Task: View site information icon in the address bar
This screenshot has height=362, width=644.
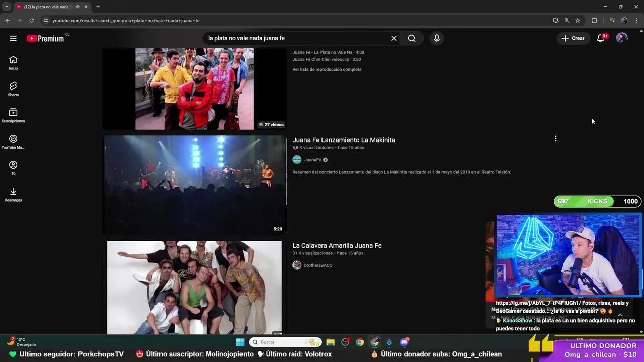Action: click(x=46, y=20)
